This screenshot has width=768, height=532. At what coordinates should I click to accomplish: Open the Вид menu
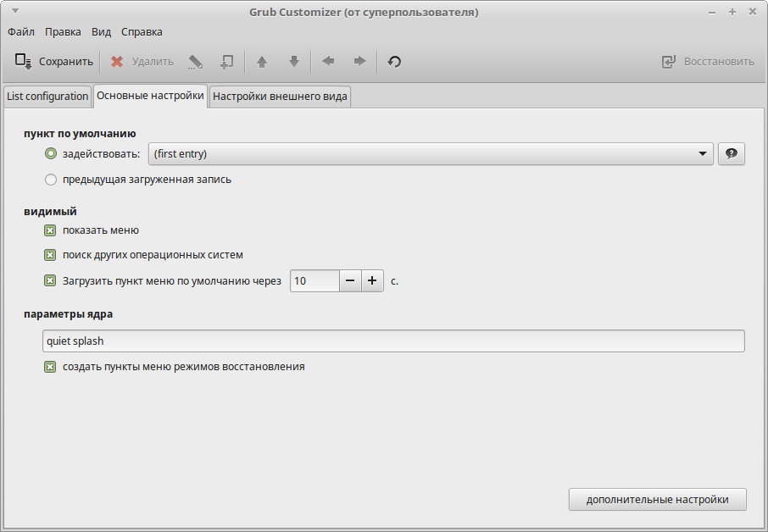101,32
